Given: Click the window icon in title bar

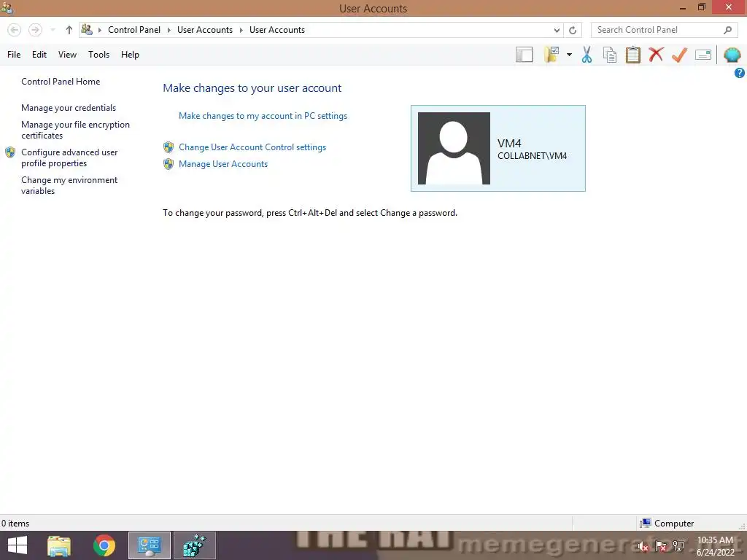Looking at the screenshot, I should 7,7.
